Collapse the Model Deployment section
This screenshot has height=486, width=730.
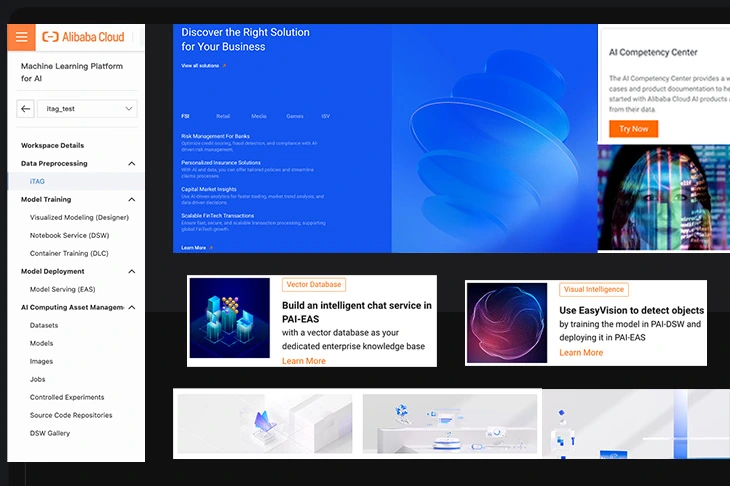pyautogui.click(x=131, y=271)
